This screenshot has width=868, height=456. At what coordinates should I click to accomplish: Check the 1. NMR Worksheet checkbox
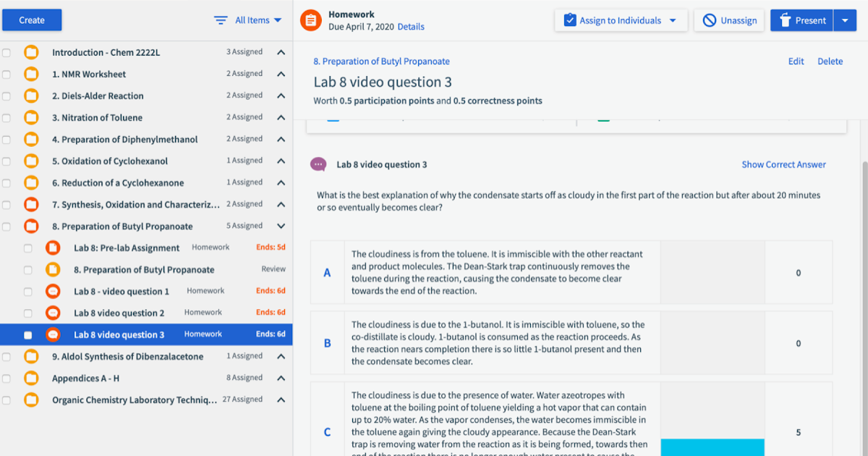point(7,75)
